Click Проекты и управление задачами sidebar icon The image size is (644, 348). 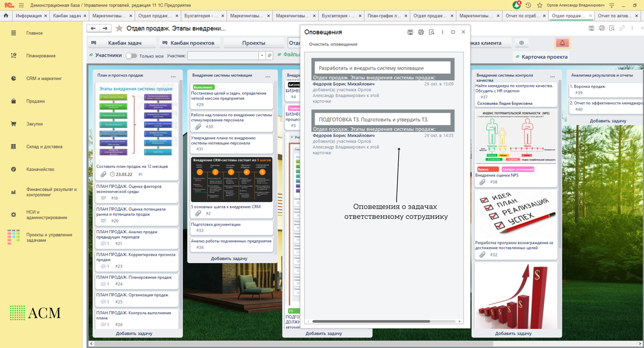pyautogui.click(x=14, y=237)
